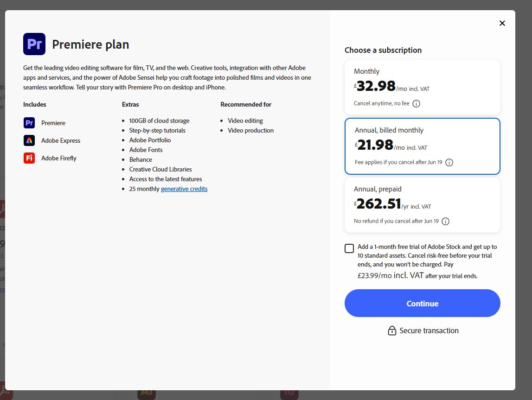Click the Premiere plan heading
Viewport: 532px width, 400px height.
pyautogui.click(x=90, y=44)
